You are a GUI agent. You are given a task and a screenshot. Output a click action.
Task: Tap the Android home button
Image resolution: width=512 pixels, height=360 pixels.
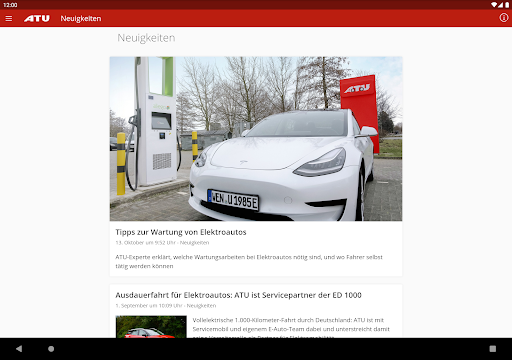click(x=51, y=349)
